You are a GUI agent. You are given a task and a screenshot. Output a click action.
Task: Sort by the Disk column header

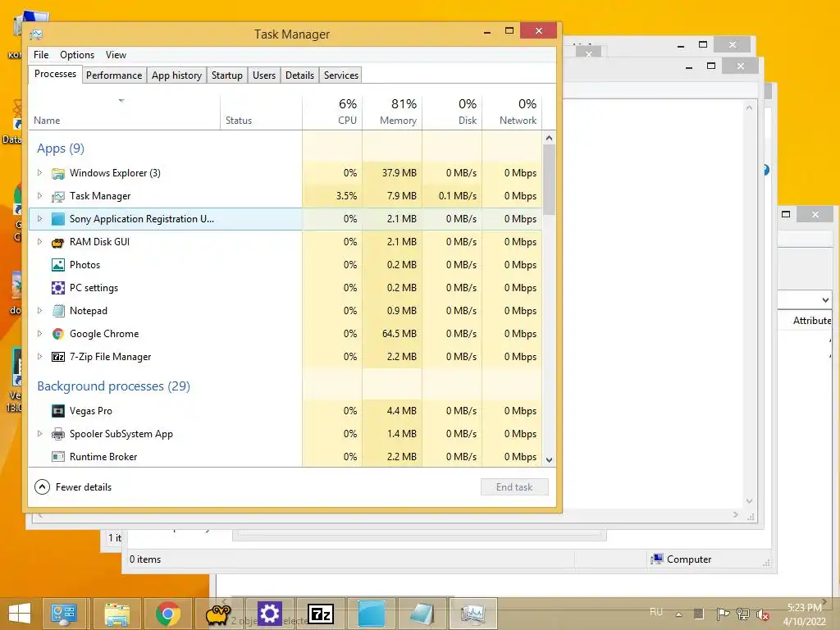(452, 112)
